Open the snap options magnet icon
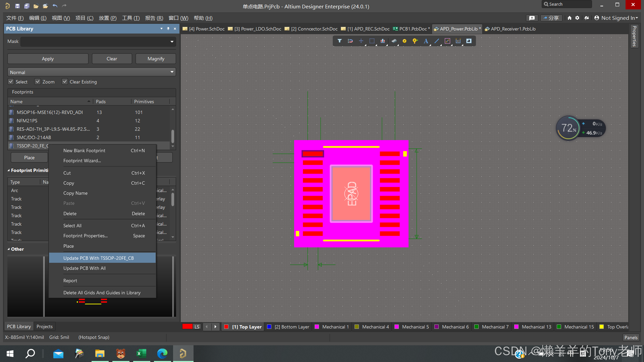Screen dimensions: 644x362 point(350,41)
